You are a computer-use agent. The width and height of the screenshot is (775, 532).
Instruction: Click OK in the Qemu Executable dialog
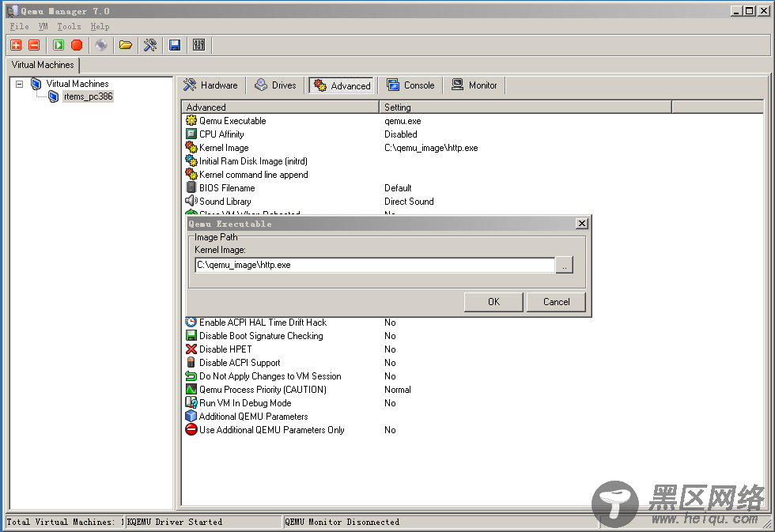[x=493, y=302]
